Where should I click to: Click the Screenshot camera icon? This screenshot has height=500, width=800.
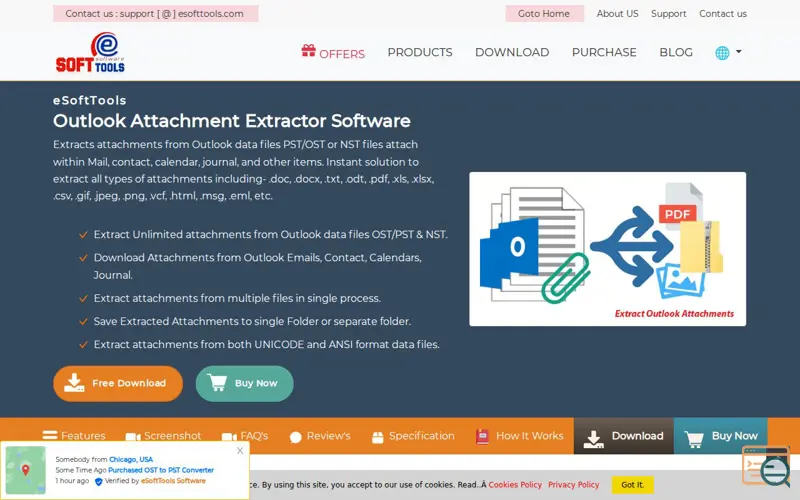tap(133, 437)
